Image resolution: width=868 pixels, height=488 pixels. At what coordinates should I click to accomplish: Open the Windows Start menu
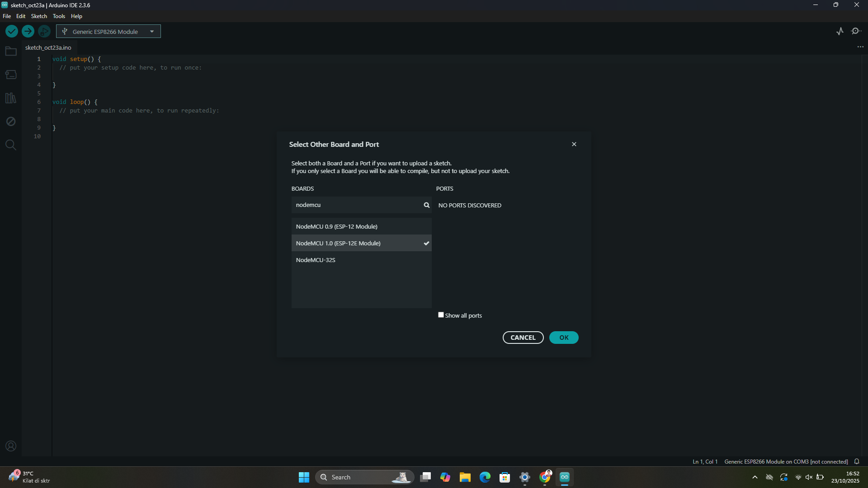(x=304, y=477)
